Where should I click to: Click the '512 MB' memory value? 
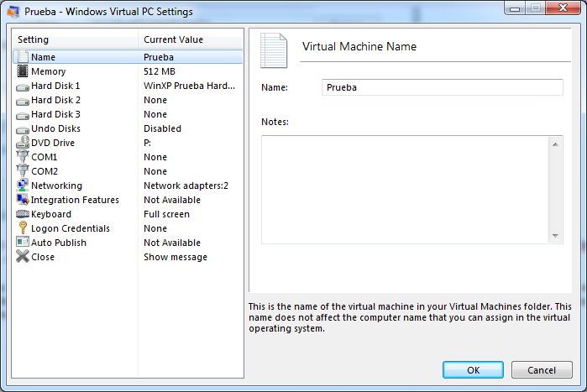(x=160, y=71)
